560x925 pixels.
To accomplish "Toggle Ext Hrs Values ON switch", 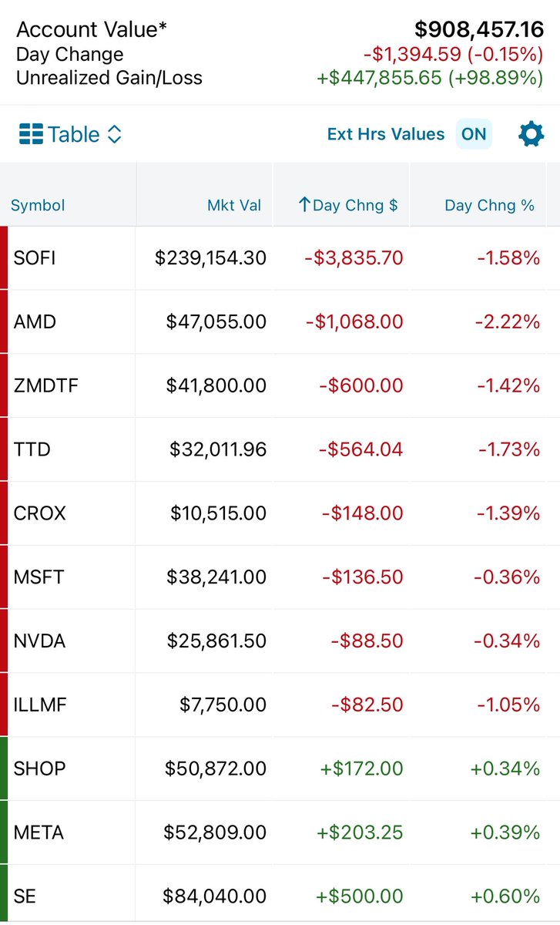I will click(x=474, y=134).
